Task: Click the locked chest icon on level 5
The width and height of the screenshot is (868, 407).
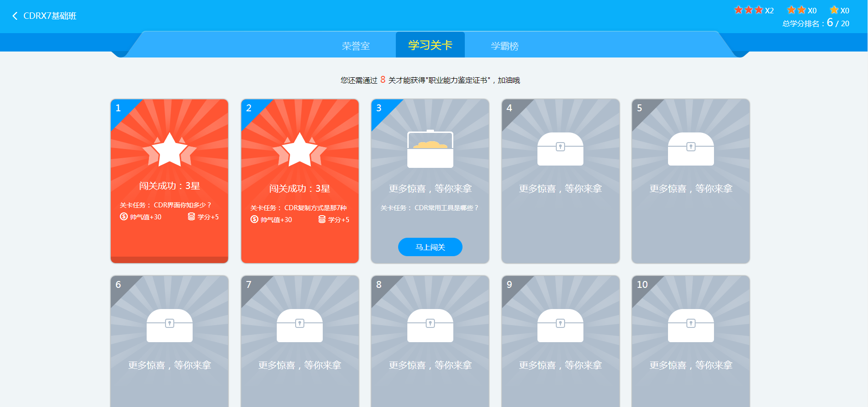Action: click(691, 149)
